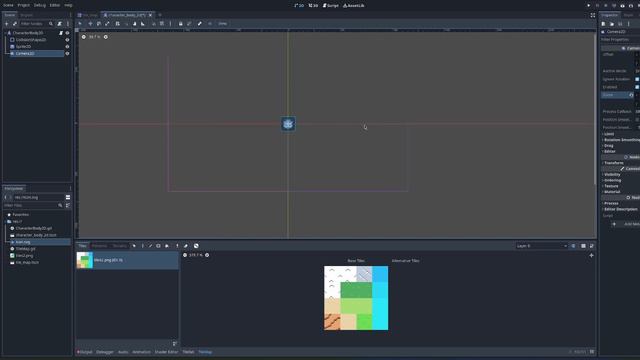Viewport: 640px width, 360px height.
Task: Switch to the Import dock tab
Action: pos(26,15)
